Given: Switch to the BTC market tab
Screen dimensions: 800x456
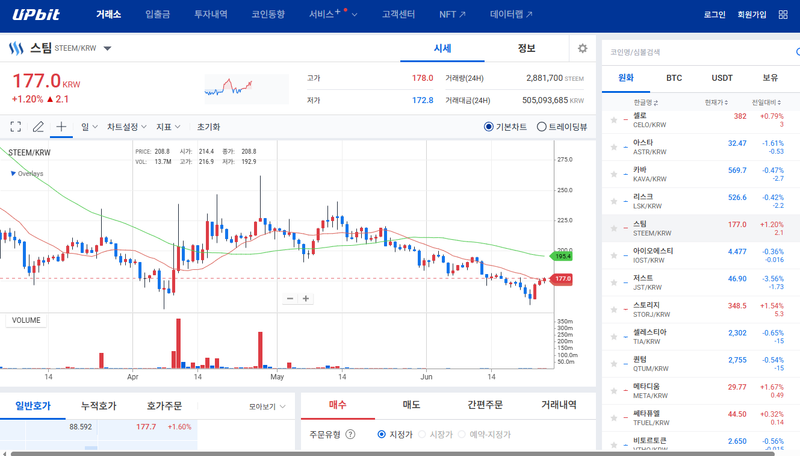Looking at the screenshot, I should pos(674,78).
